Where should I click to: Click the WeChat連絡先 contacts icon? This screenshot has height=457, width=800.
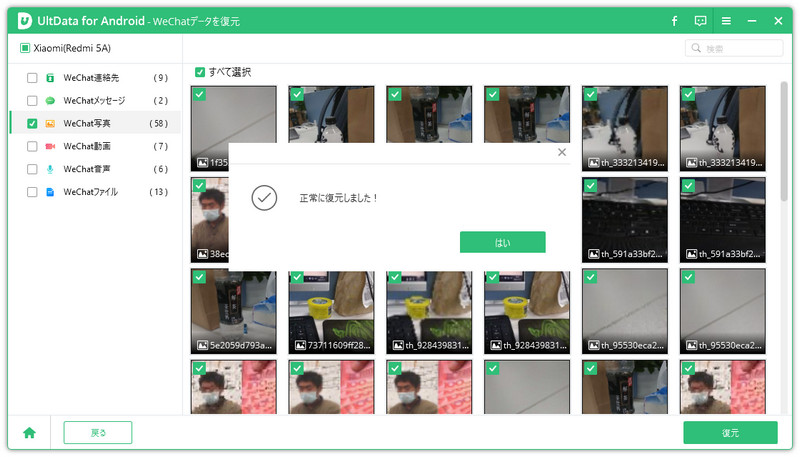[x=50, y=78]
